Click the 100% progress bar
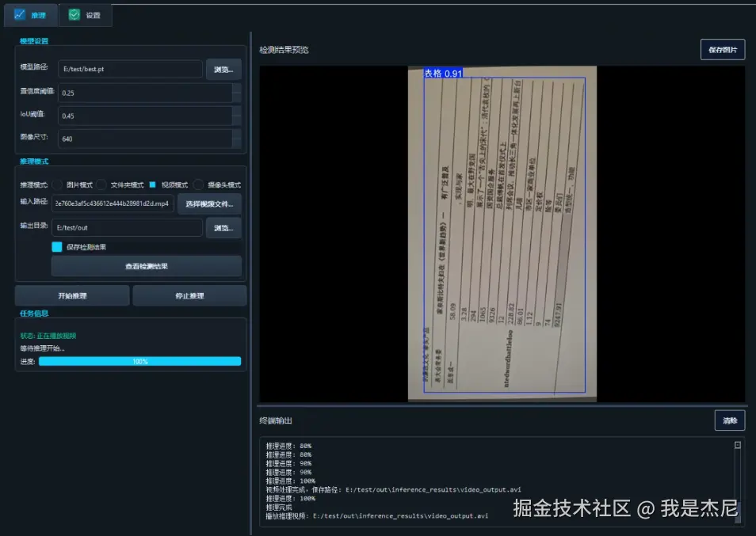The image size is (756, 536). click(140, 361)
